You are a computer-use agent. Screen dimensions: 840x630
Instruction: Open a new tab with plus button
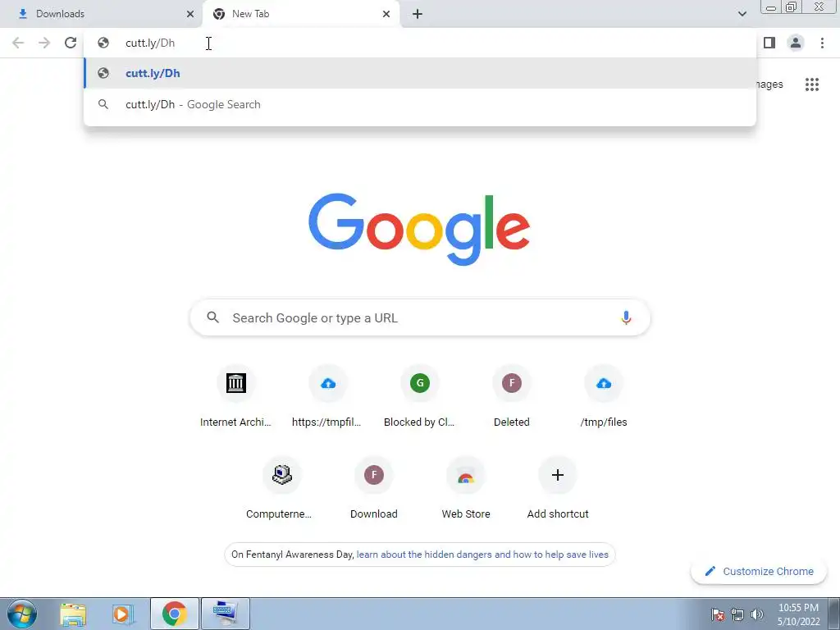point(418,14)
